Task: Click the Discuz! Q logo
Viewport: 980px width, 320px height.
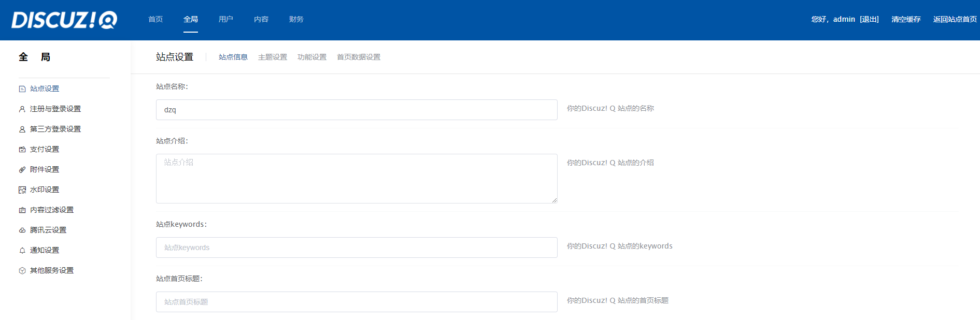Action: [64, 20]
